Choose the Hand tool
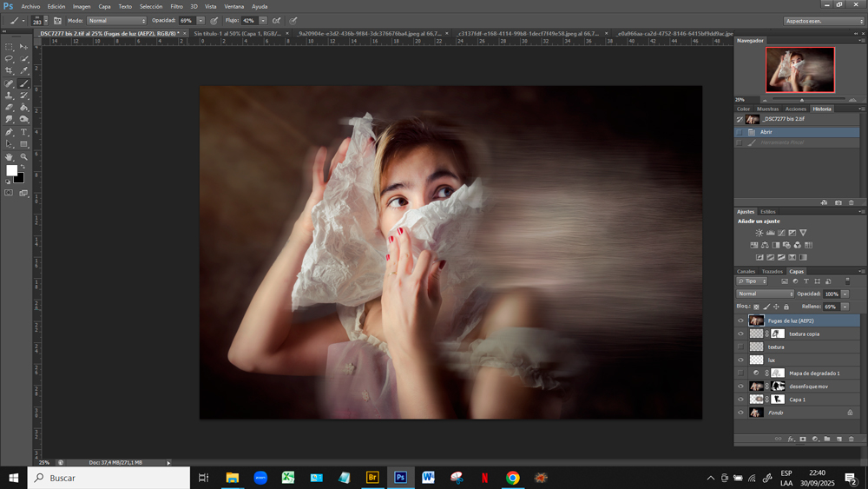The height and width of the screenshot is (489, 868). [10, 157]
